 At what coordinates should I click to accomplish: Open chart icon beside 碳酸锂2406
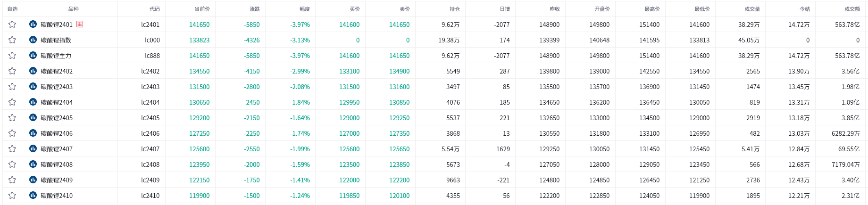pos(33,133)
